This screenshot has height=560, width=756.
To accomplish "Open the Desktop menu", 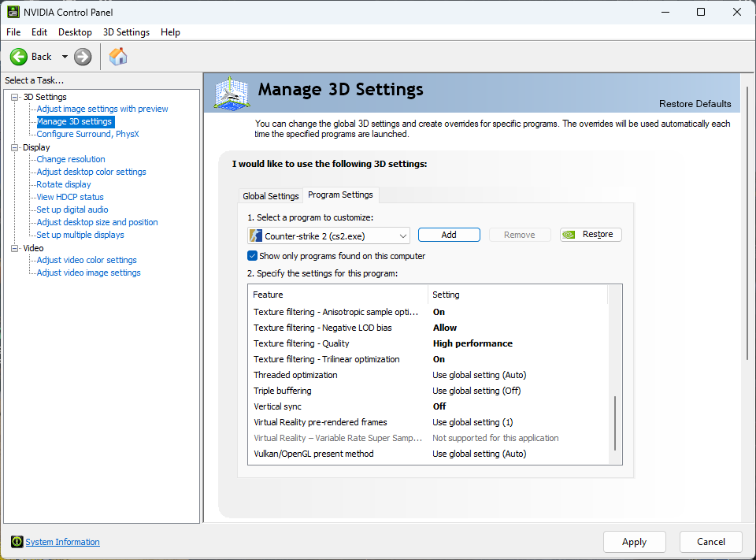I will pos(75,32).
